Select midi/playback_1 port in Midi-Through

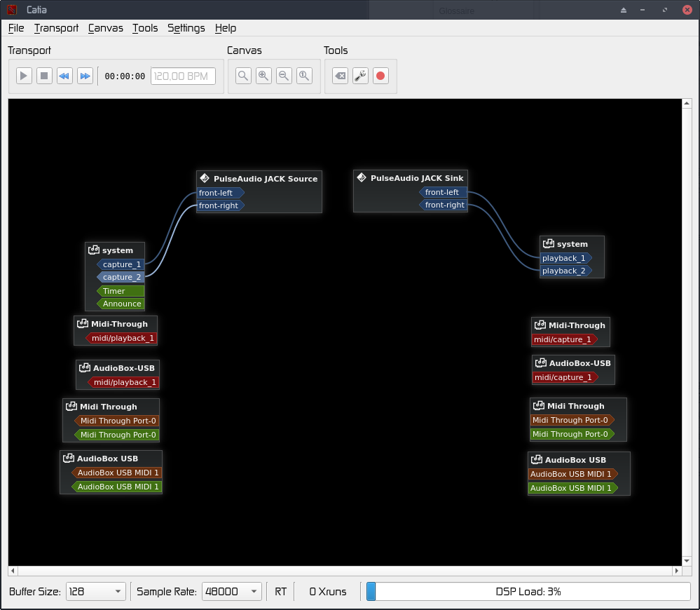click(x=121, y=338)
